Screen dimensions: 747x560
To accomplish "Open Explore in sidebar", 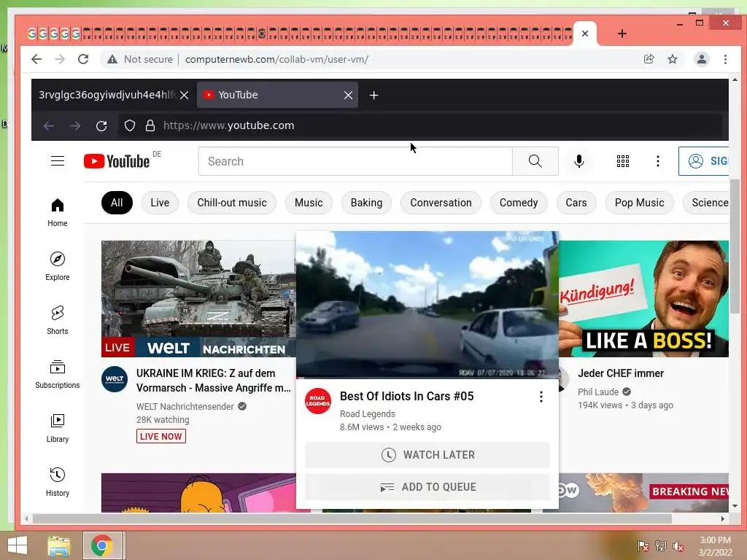I will click(x=58, y=266).
